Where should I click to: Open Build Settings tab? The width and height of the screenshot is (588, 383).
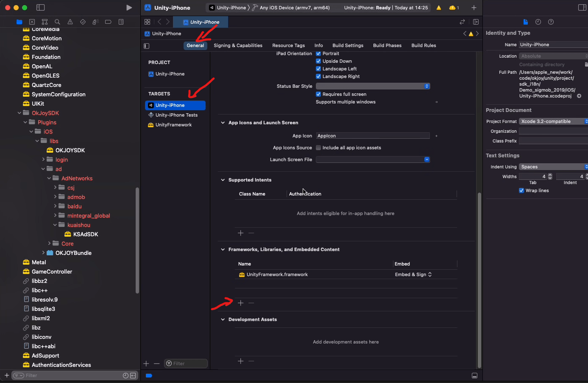click(348, 45)
